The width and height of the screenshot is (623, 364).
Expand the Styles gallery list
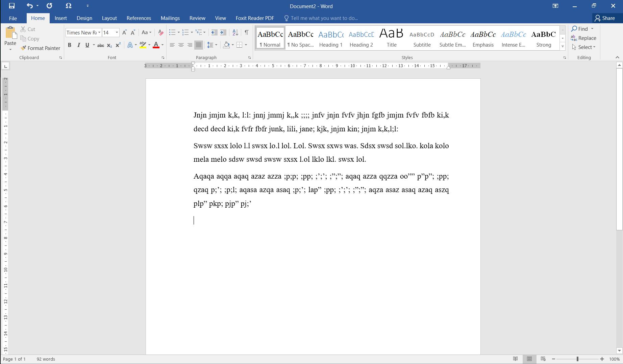[x=563, y=47]
